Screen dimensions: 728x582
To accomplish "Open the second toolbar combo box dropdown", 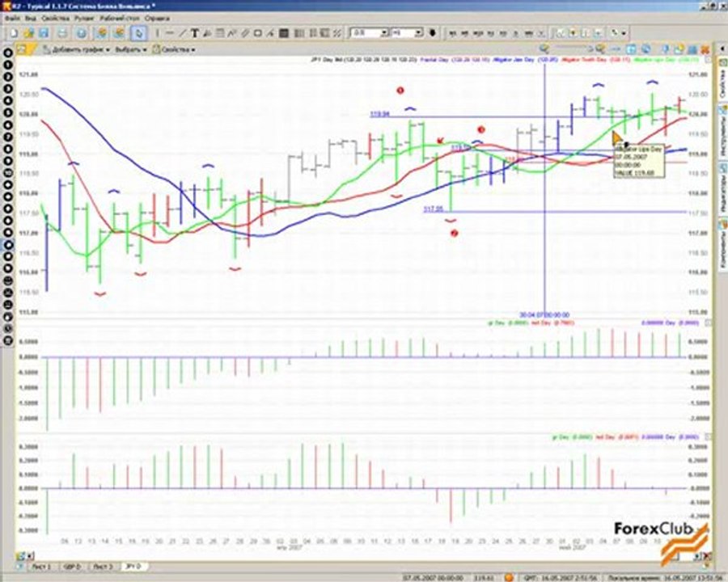I will pos(418,33).
